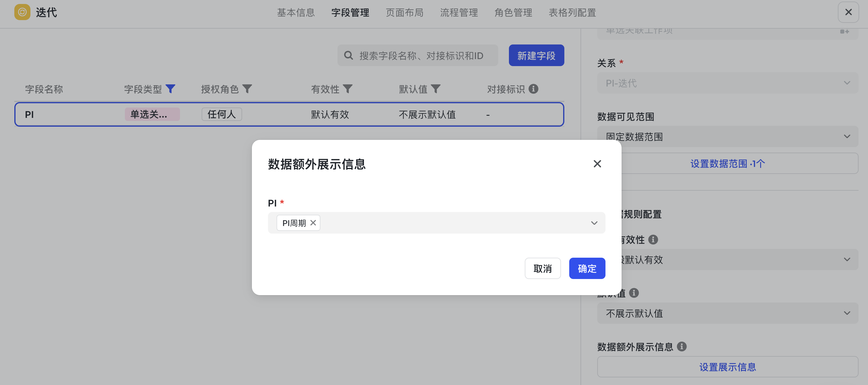This screenshot has height=385, width=868.
Task: Click the 不展示默认值 cell in PI row
Action: pyautogui.click(x=427, y=115)
